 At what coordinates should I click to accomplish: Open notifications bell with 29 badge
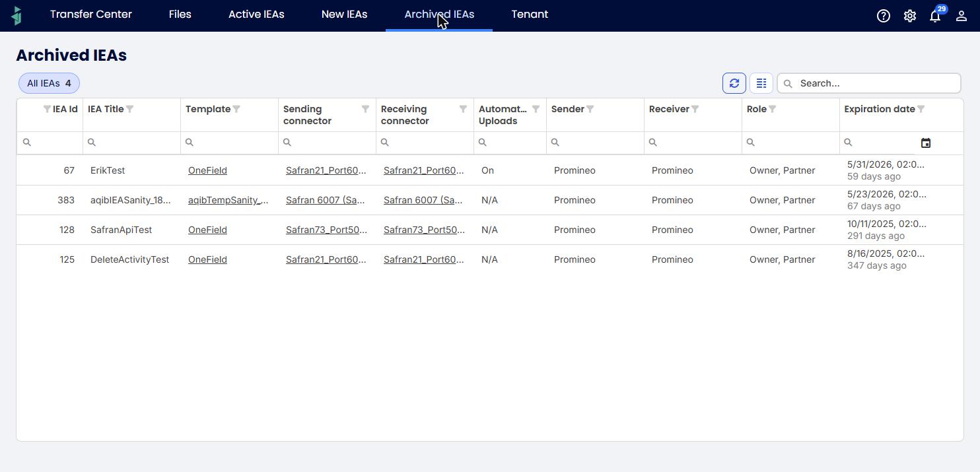pos(935,15)
